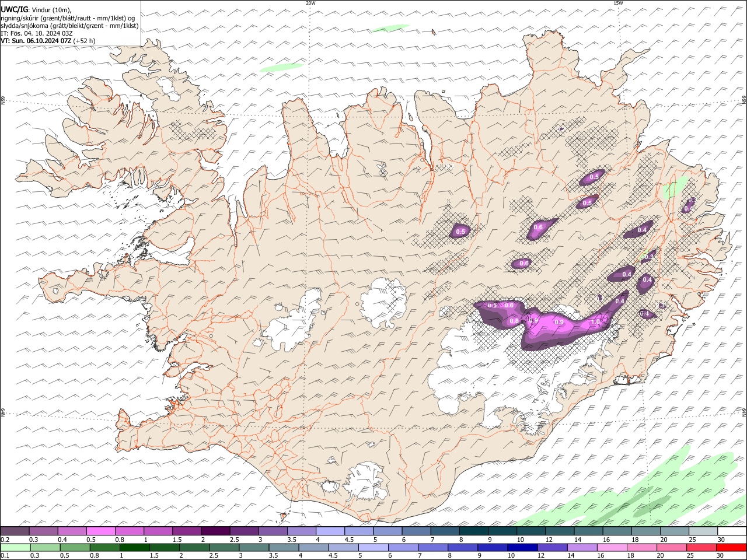
Task: Click the deep blue swatch in the rain scale
Action: pyautogui.click(x=522, y=547)
